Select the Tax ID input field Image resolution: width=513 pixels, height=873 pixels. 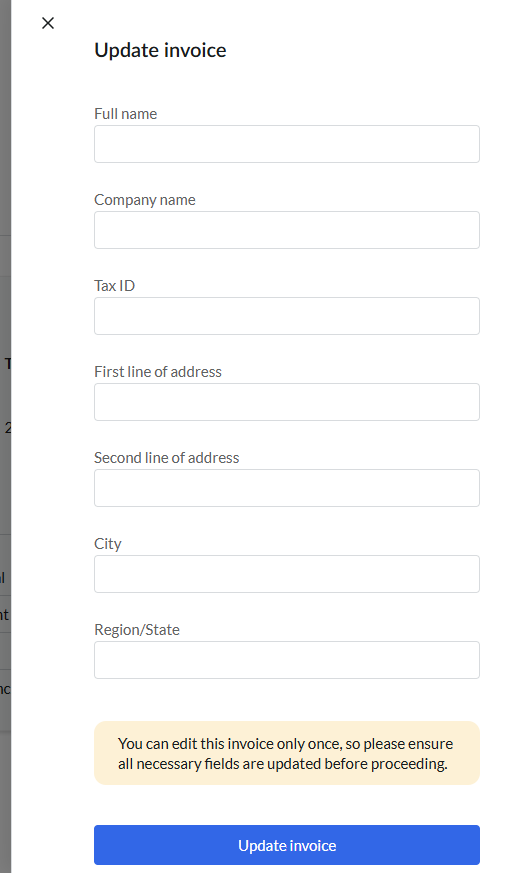point(287,316)
